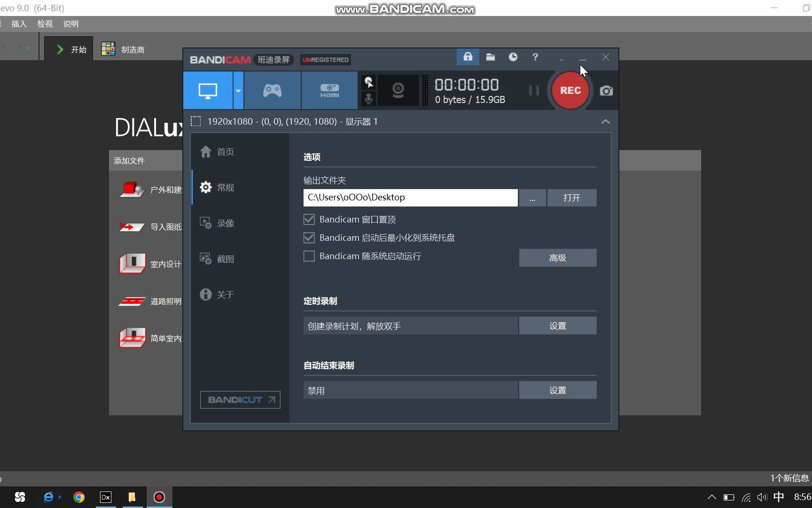Screen dimensions: 812x508
Task: Open the scheduled recording clock icon
Action: click(x=513, y=57)
